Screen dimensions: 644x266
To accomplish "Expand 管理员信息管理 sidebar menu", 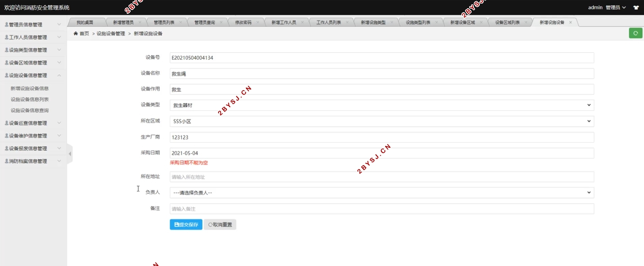I will (33, 24).
